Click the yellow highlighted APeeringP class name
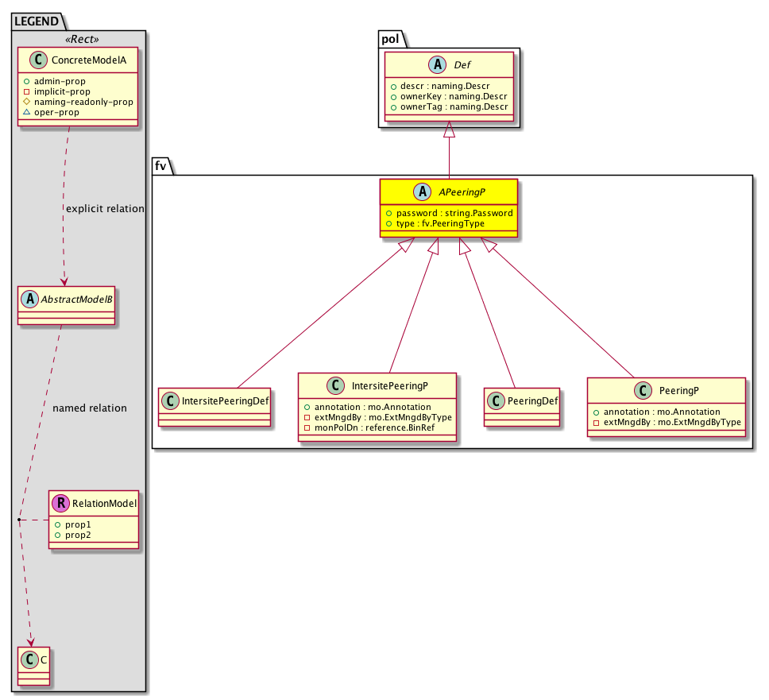The height and width of the screenshot is (700, 769). [460, 192]
